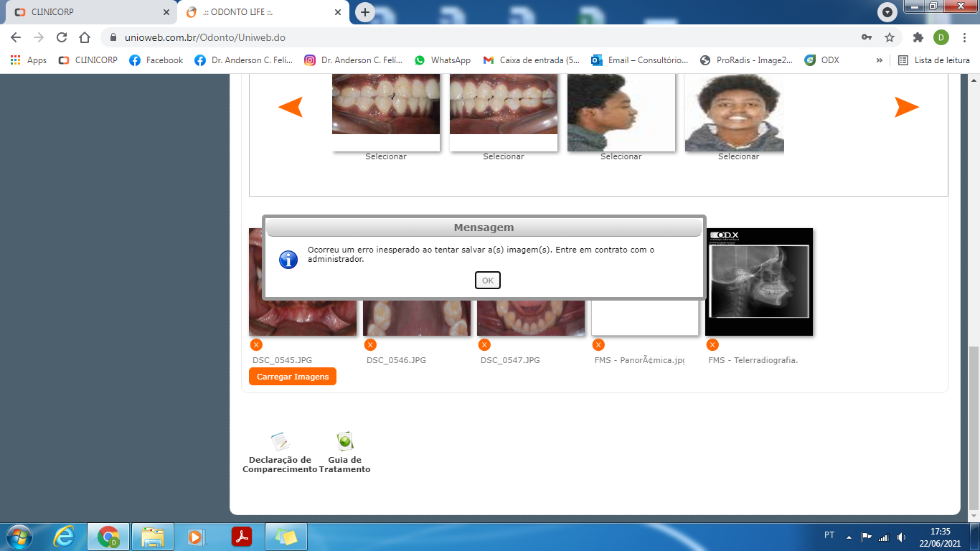This screenshot has width=980, height=551.
Task: Open Lista de leitura reading list
Action: click(x=934, y=60)
